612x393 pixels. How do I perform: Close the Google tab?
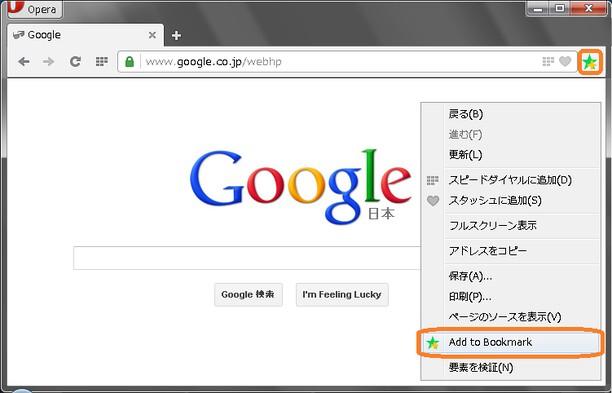(153, 35)
